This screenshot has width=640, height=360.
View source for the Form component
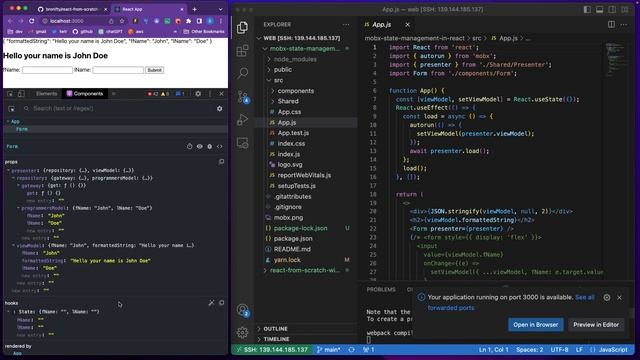pos(220,146)
